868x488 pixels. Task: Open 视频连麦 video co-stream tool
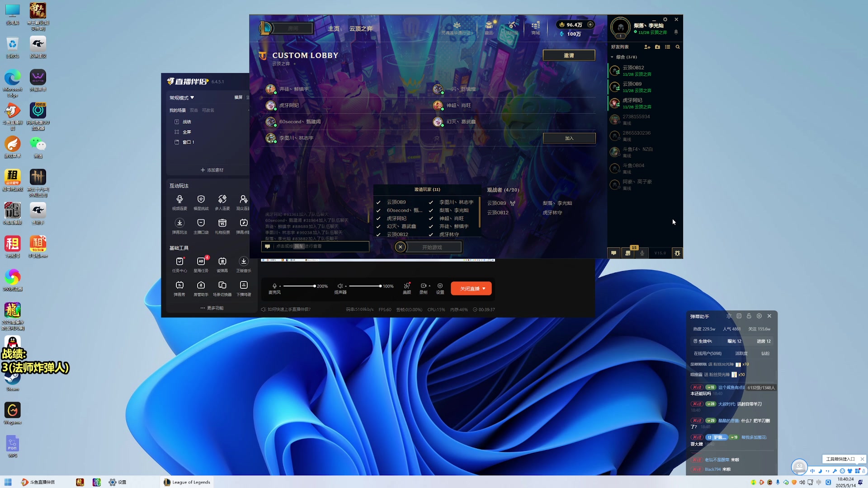179,202
